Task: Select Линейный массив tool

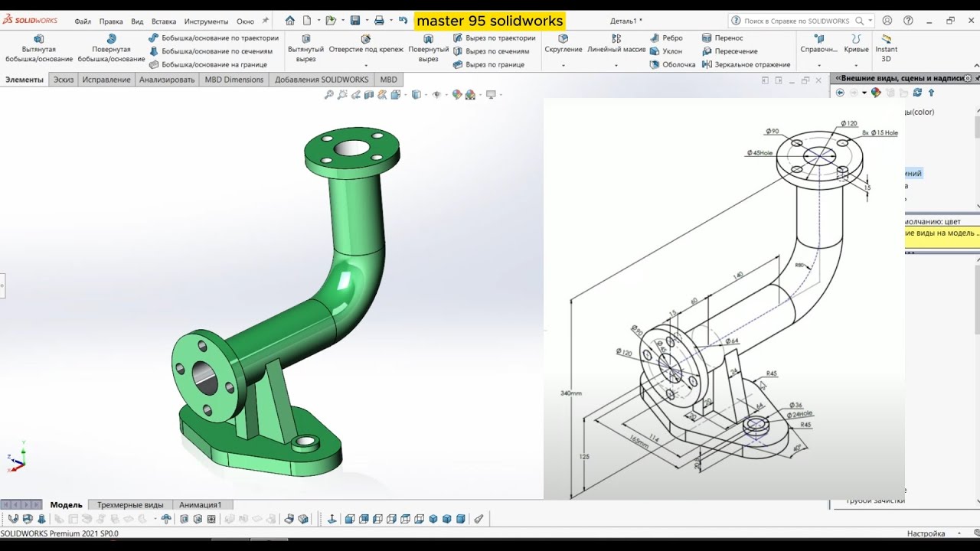Action: tap(616, 44)
